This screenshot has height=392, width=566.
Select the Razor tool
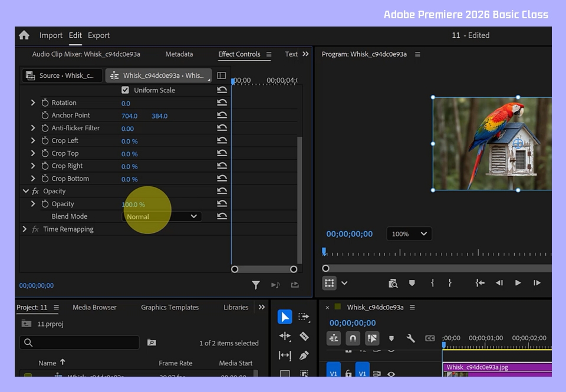point(304,336)
